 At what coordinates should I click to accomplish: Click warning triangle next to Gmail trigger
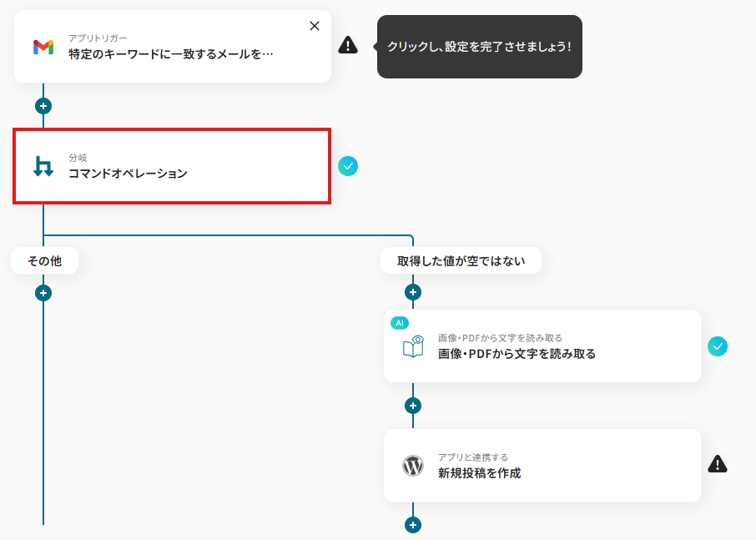tap(348, 45)
